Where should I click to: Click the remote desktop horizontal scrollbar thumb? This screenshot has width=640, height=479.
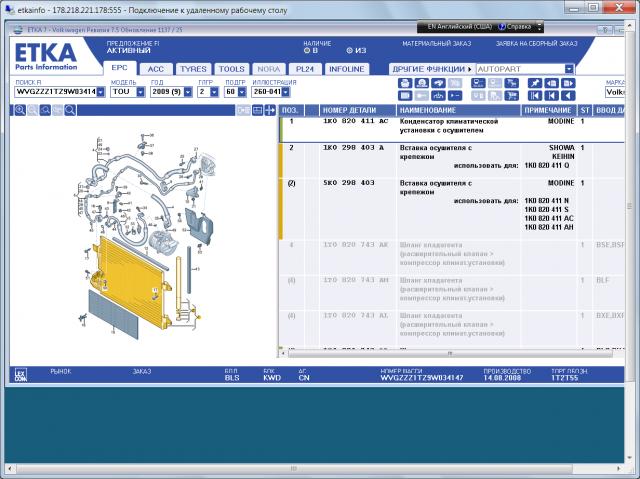[x=293, y=468]
